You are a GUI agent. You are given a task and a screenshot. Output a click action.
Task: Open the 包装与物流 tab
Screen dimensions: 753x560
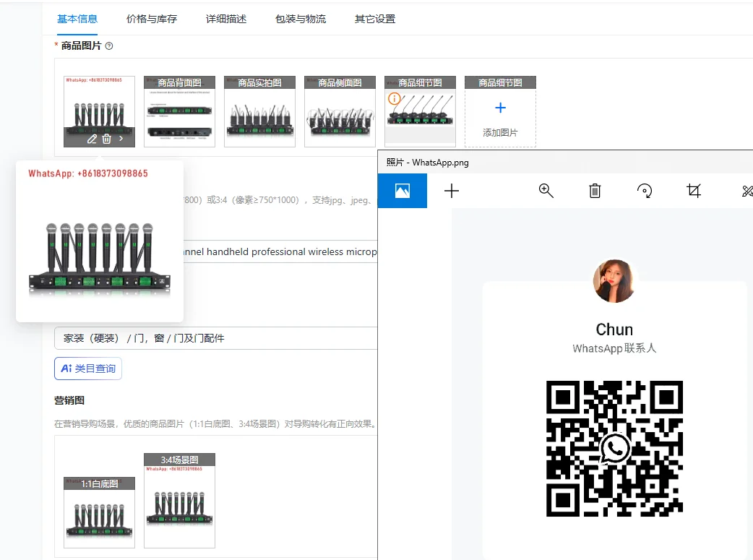(x=300, y=20)
